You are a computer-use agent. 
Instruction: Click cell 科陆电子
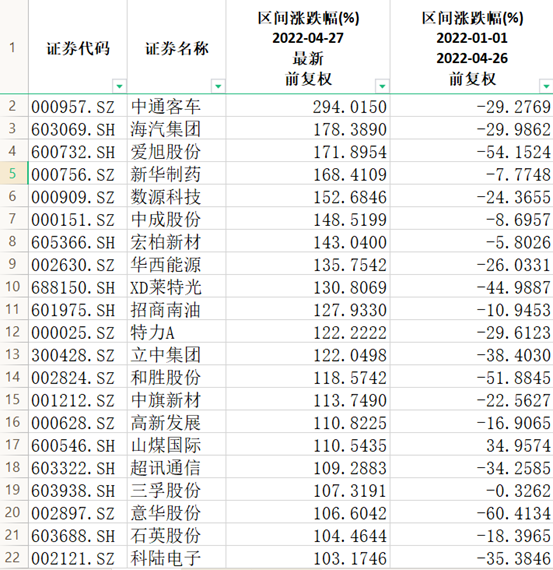tap(177, 557)
